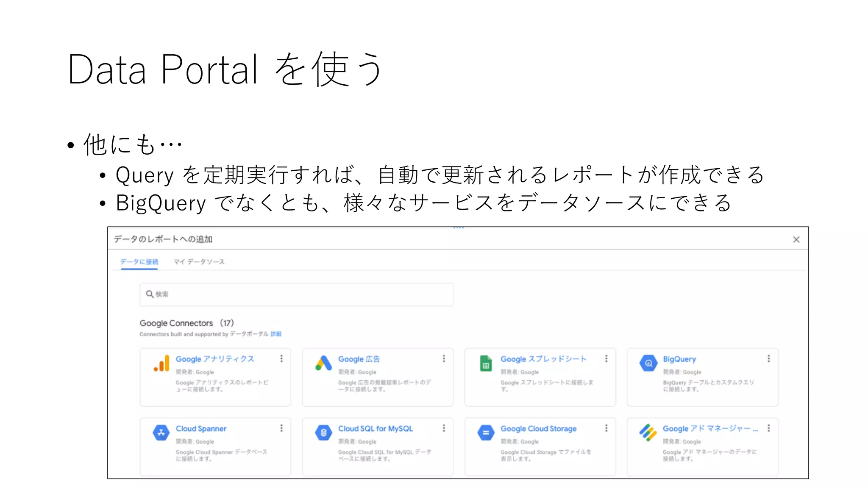The image size is (868, 488).
Task: Open the 詳細 link under Google Connectors
Action: (x=276, y=334)
